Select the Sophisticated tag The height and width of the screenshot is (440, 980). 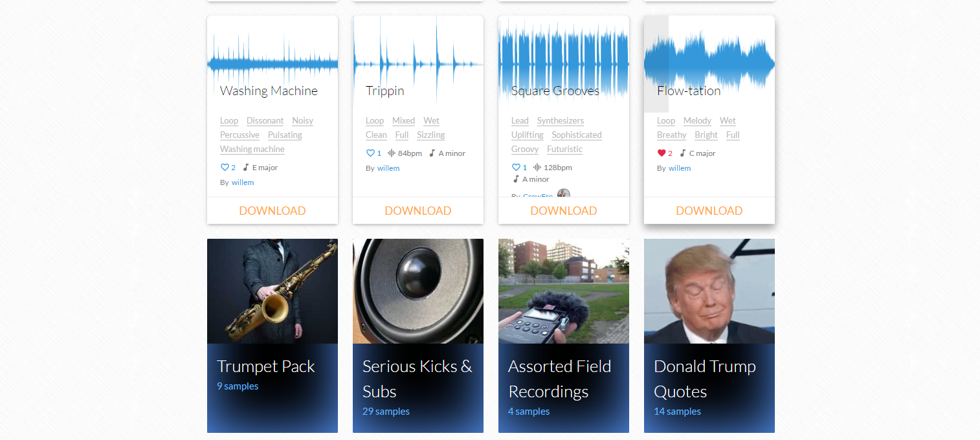577,135
